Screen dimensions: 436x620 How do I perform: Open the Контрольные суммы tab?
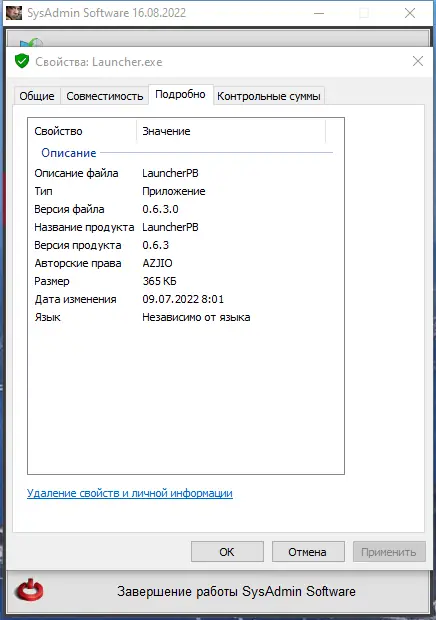[269, 96]
